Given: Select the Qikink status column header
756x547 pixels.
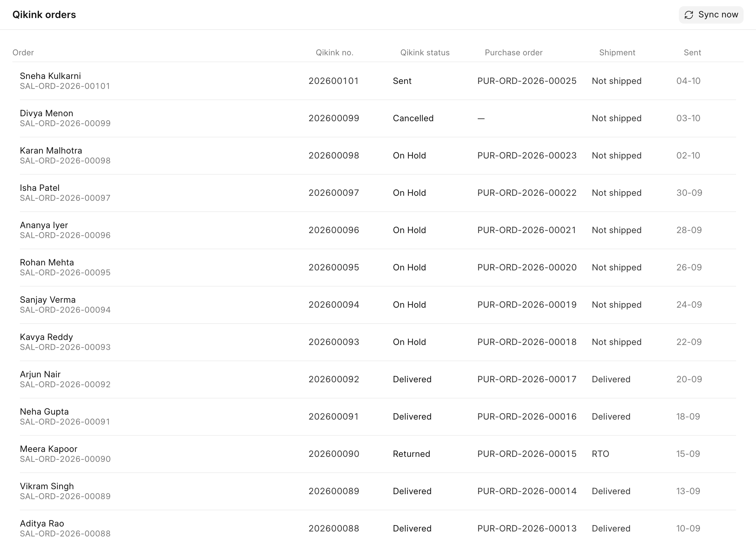Looking at the screenshot, I should point(425,53).
